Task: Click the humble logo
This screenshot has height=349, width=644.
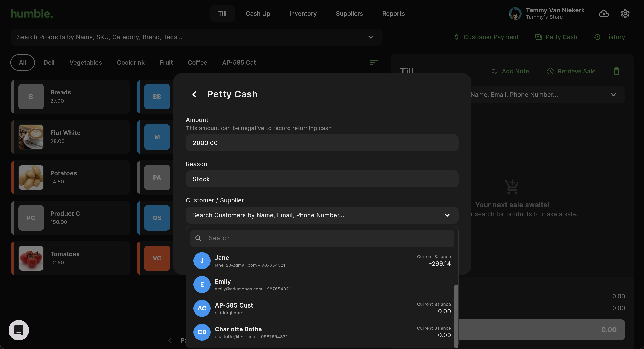Action: [x=32, y=14]
